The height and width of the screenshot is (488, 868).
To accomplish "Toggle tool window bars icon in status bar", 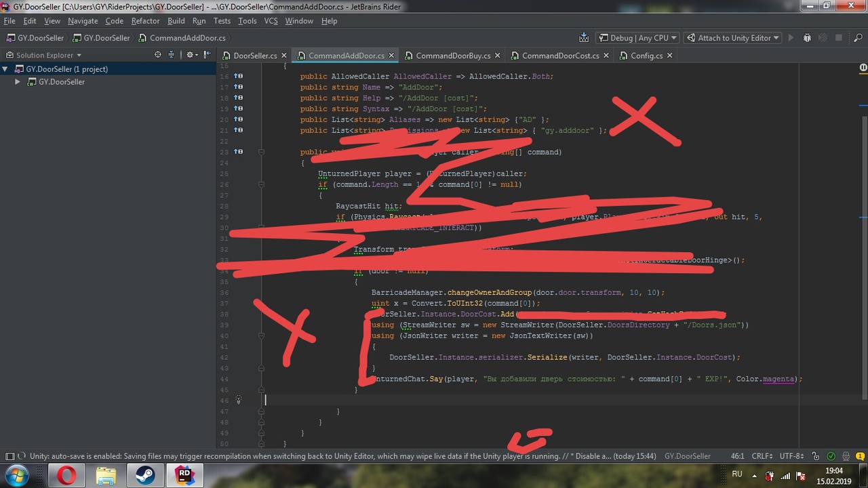I will 9,457.
